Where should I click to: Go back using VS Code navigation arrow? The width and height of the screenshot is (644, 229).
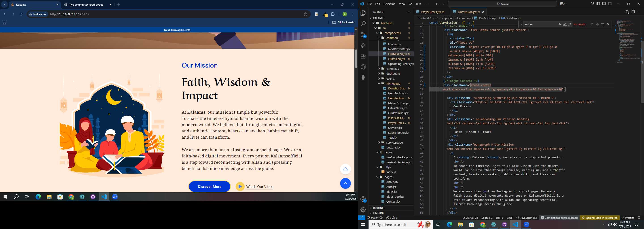click(437, 4)
